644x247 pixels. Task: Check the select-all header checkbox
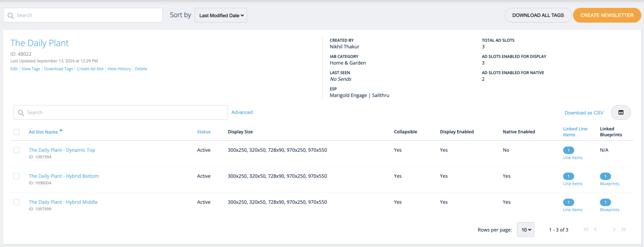(16, 132)
